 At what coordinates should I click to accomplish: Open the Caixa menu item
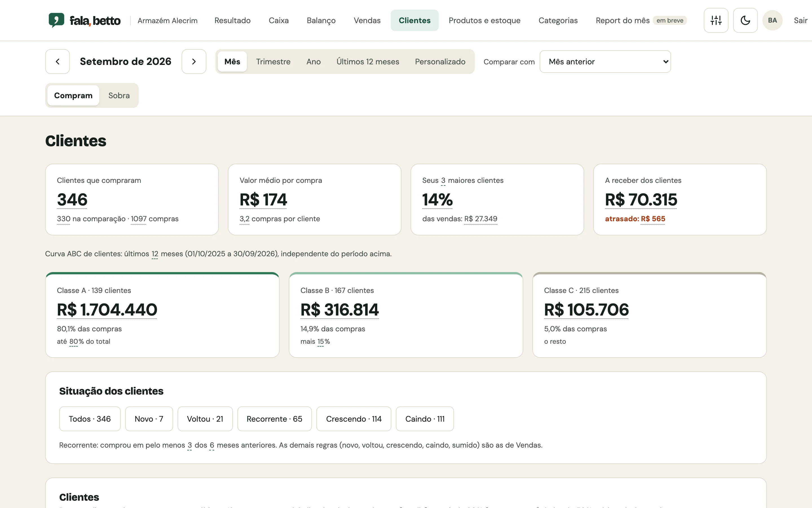point(279,21)
